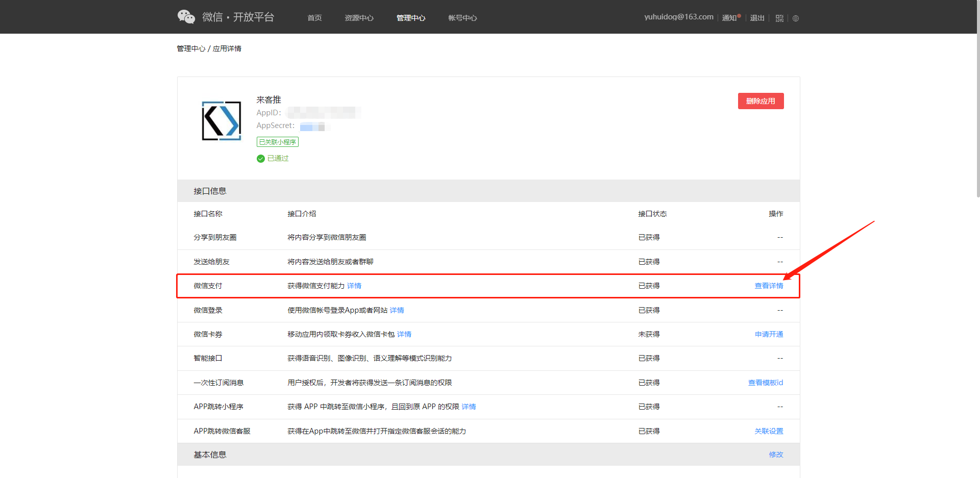Click 查看模板id for 一次性订阅消息
980x478 pixels.
pyautogui.click(x=766, y=383)
